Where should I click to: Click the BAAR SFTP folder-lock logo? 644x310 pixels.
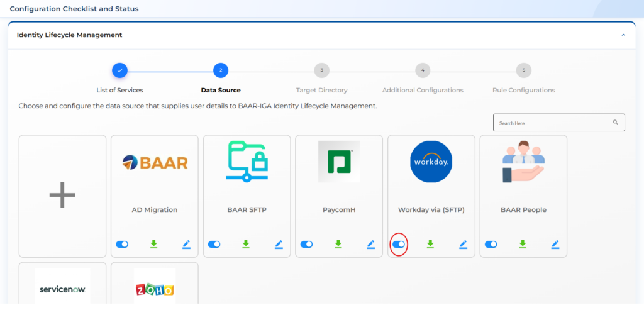tap(247, 162)
